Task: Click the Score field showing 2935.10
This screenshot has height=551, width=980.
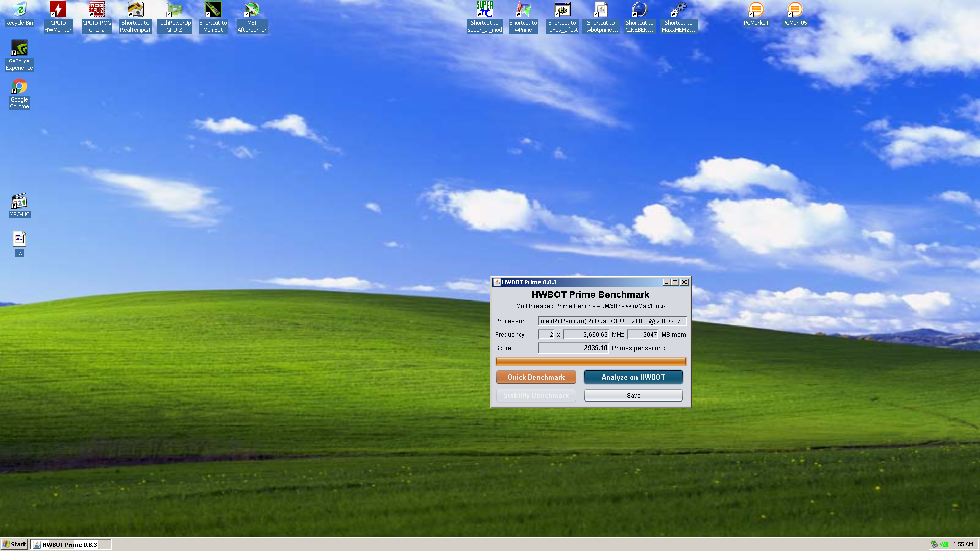Action: tap(573, 348)
